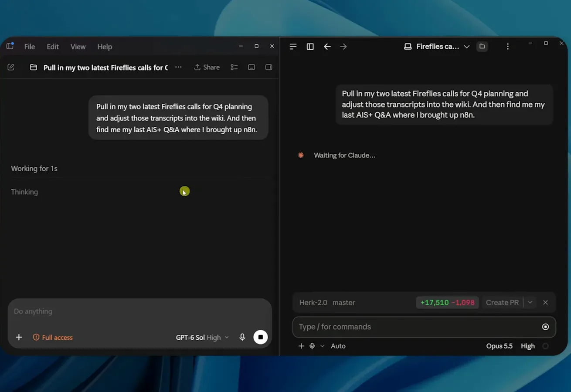Expand the Thinking section

pos(24,192)
